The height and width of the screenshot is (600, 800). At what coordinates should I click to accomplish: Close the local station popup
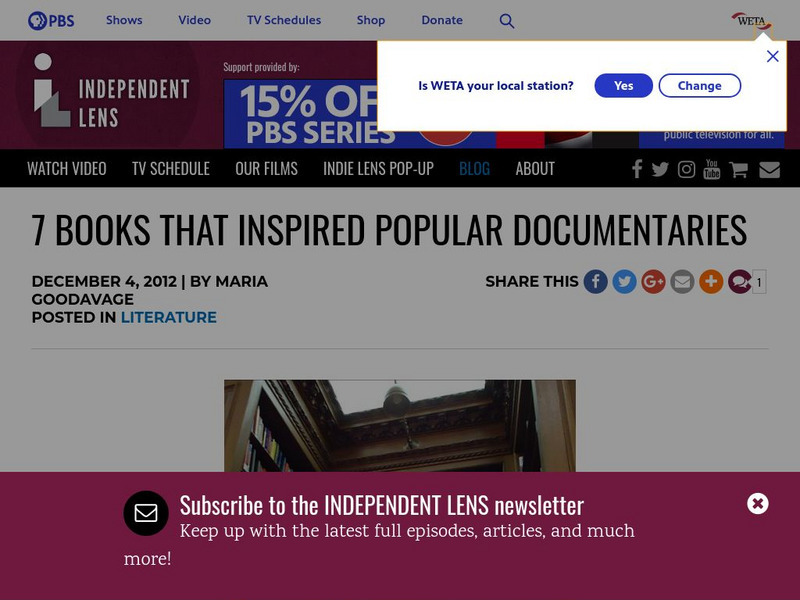[772, 56]
